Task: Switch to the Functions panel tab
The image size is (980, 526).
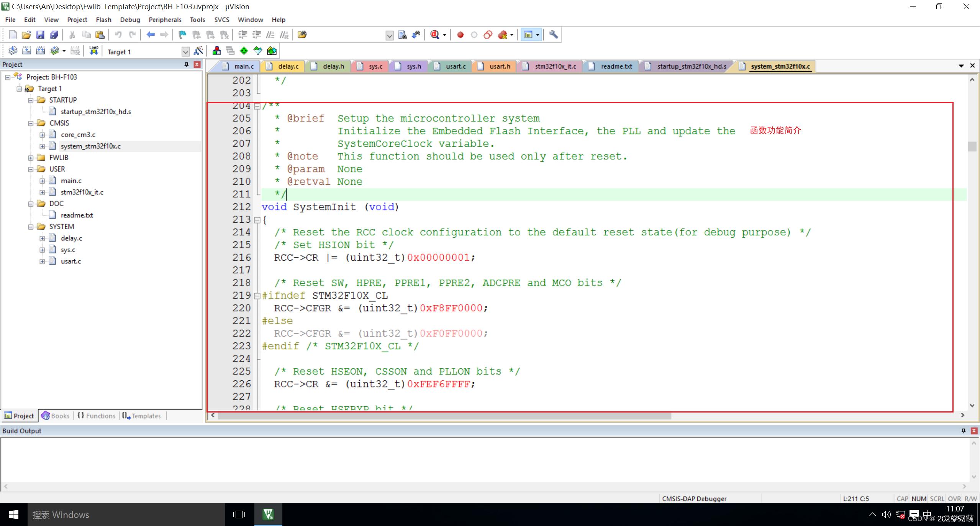Action: [x=96, y=416]
